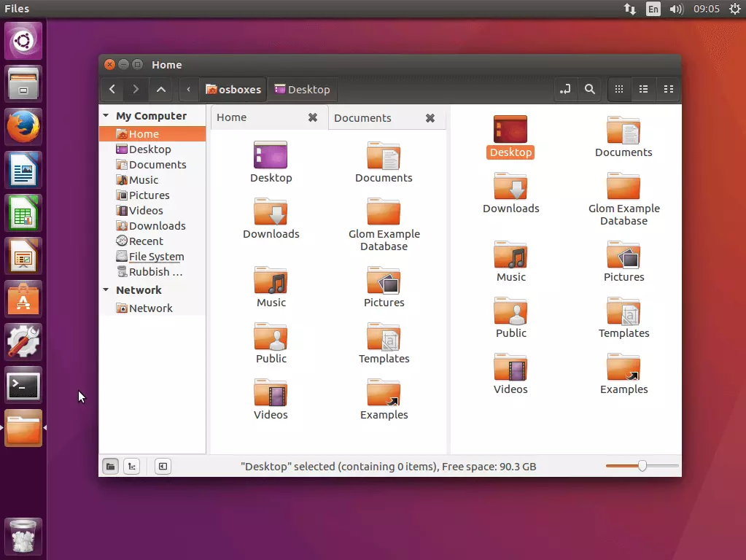Switch to list view
Screen dimensions: 746x560
[x=643, y=90]
